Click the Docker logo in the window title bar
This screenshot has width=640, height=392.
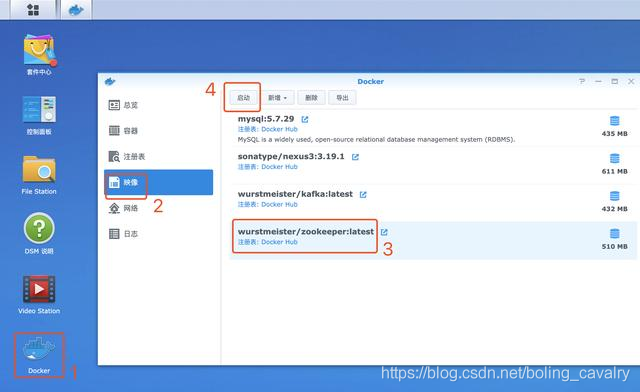[110, 82]
